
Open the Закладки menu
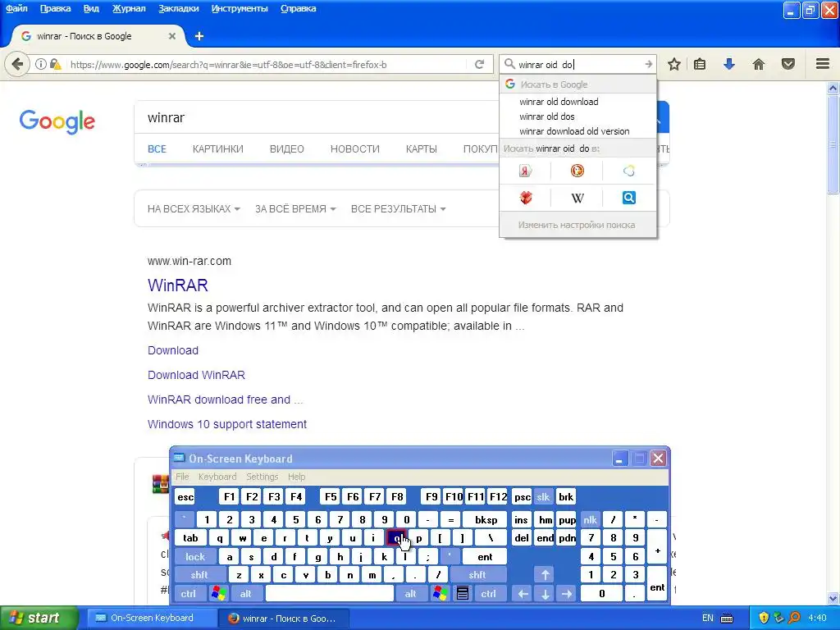(x=178, y=8)
